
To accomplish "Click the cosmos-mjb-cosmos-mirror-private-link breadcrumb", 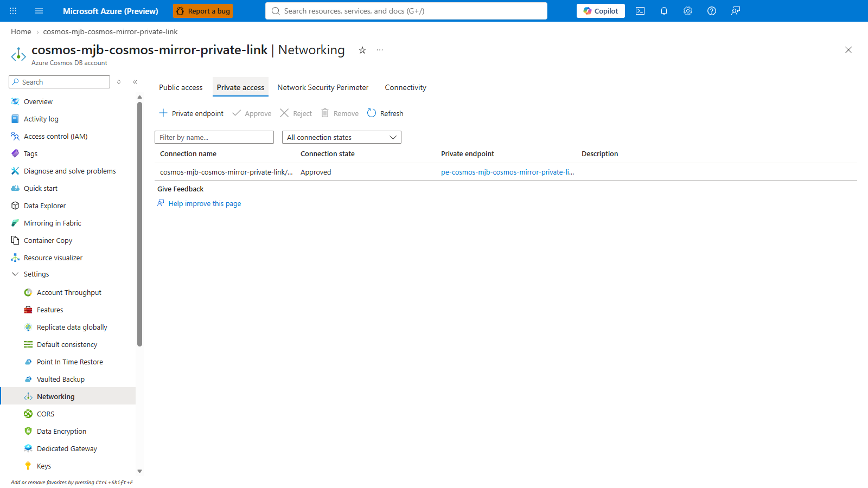I will pyautogui.click(x=110, y=31).
